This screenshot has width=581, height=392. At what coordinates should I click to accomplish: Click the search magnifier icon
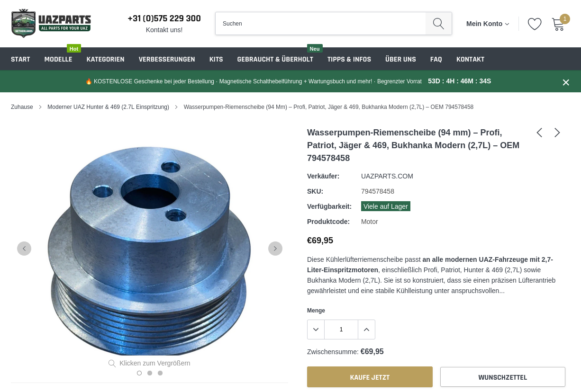point(438,24)
